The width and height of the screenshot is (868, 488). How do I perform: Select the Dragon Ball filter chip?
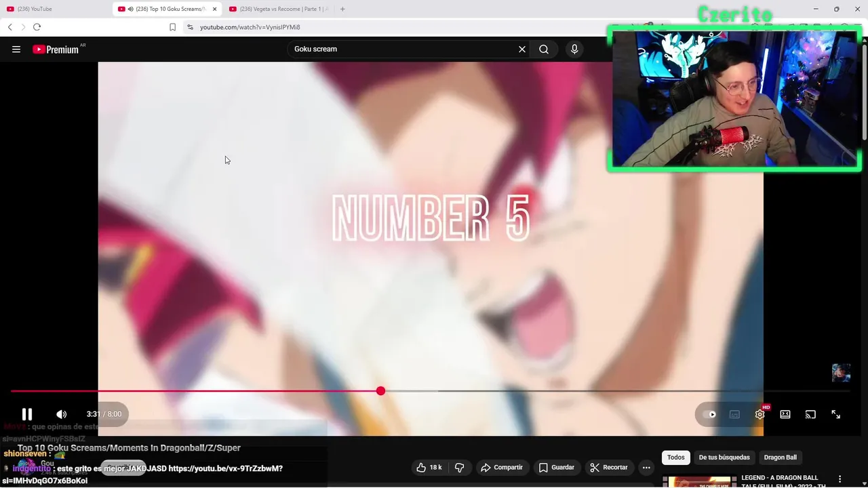point(781,457)
